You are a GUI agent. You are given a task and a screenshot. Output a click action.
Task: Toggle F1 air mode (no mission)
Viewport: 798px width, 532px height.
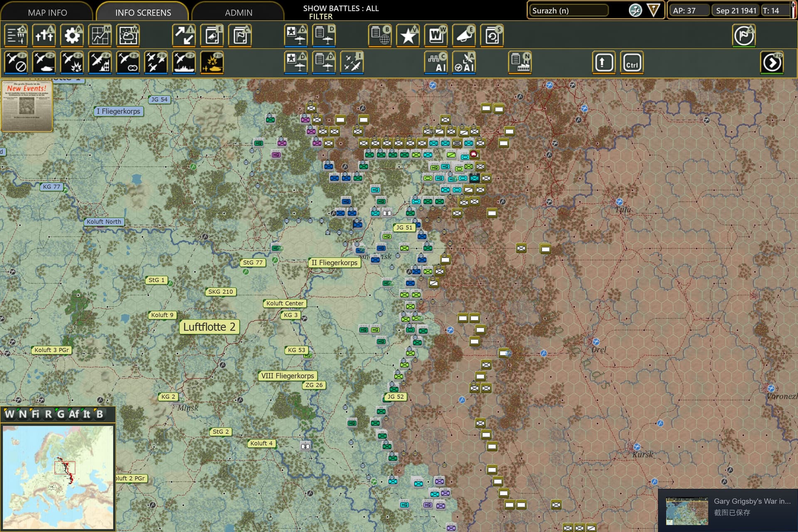[16, 63]
